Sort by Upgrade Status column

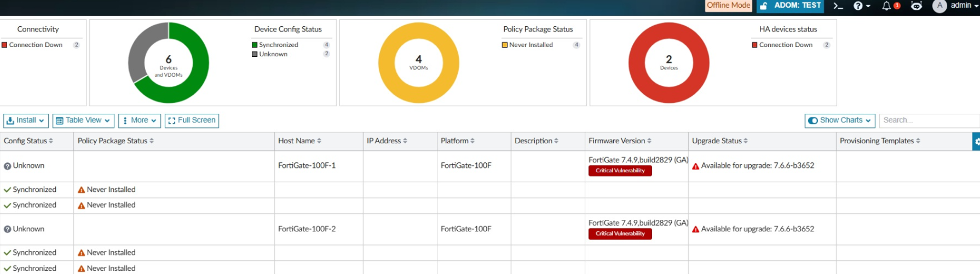point(720,141)
